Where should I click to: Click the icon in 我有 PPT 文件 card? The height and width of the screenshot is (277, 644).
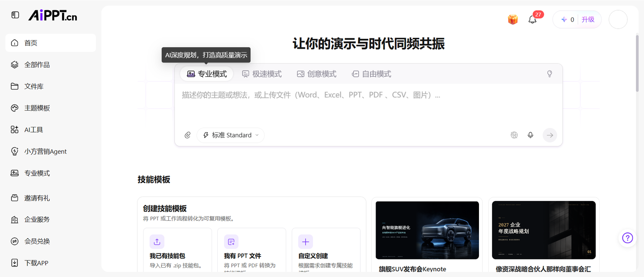point(231,242)
